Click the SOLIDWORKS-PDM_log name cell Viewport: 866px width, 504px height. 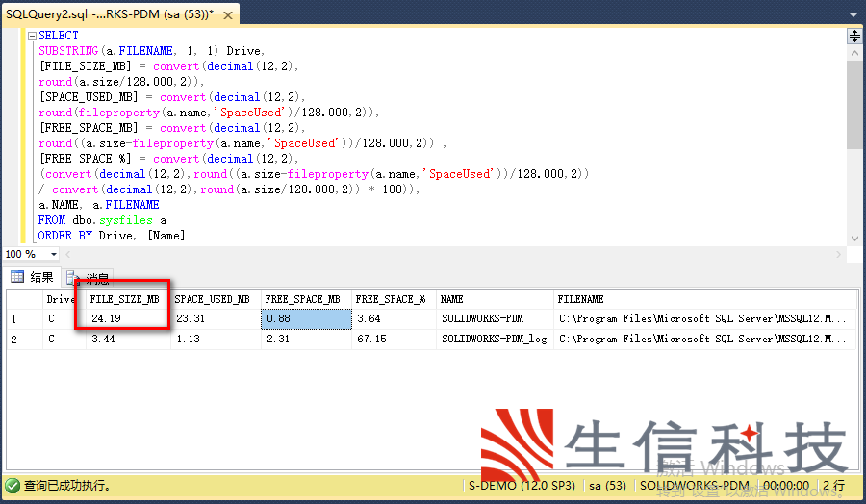(x=495, y=339)
